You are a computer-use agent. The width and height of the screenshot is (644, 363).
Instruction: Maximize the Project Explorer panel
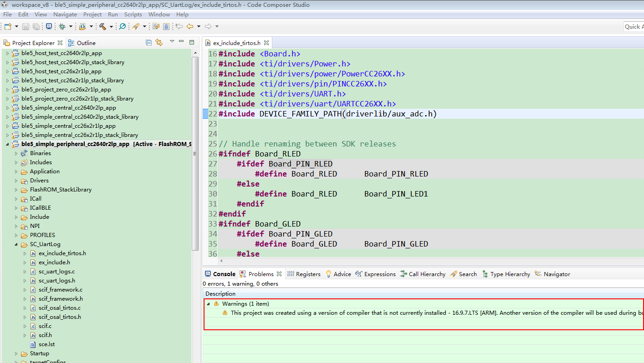[192, 42]
